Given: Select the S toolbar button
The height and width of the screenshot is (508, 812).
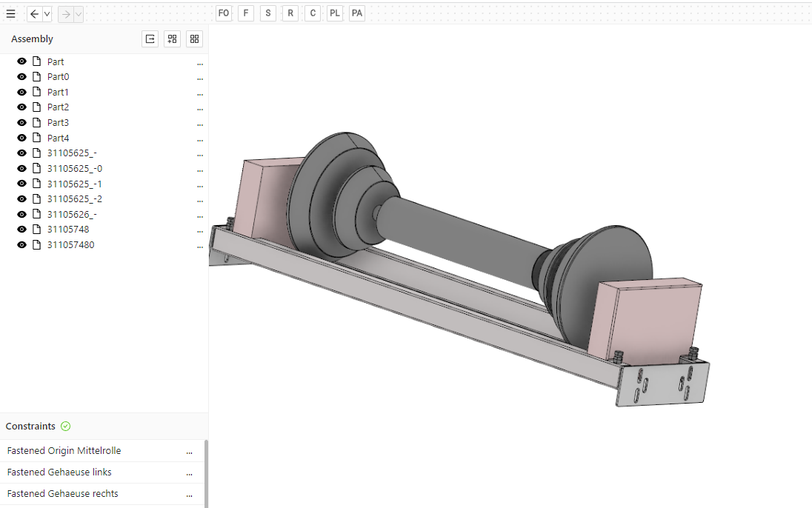Looking at the screenshot, I should 268,13.
